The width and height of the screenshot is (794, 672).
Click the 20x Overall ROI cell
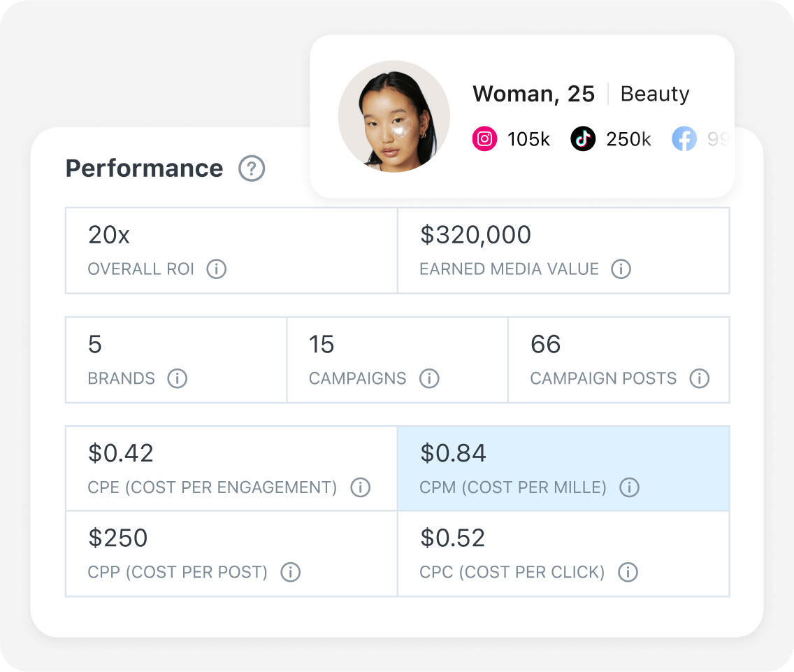pyautogui.click(x=231, y=250)
